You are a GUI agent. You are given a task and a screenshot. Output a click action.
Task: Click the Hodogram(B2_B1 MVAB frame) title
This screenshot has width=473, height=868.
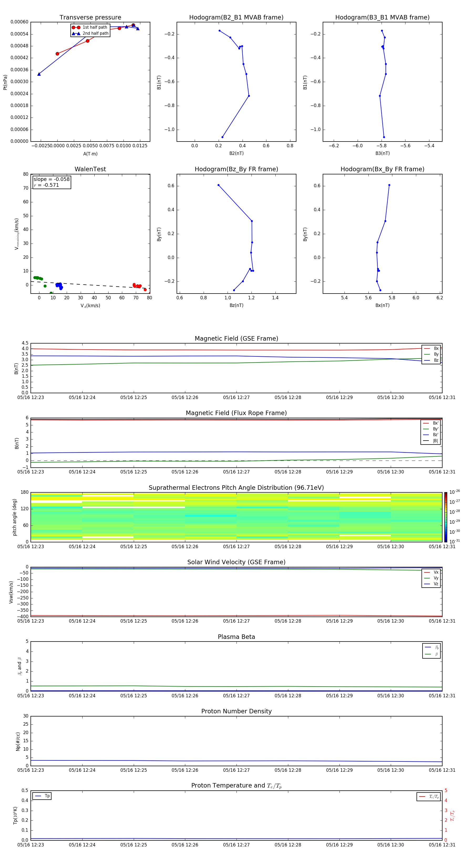coord(236,18)
